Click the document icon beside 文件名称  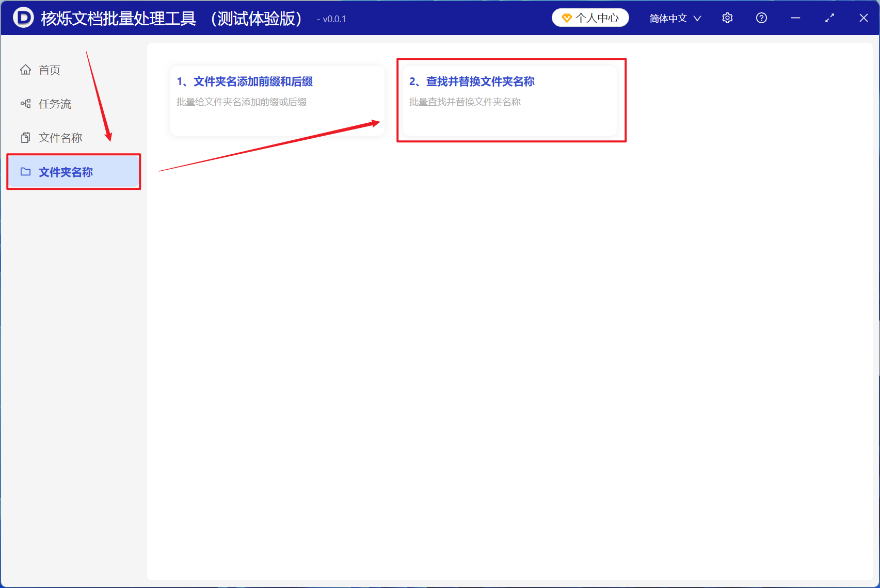click(25, 138)
